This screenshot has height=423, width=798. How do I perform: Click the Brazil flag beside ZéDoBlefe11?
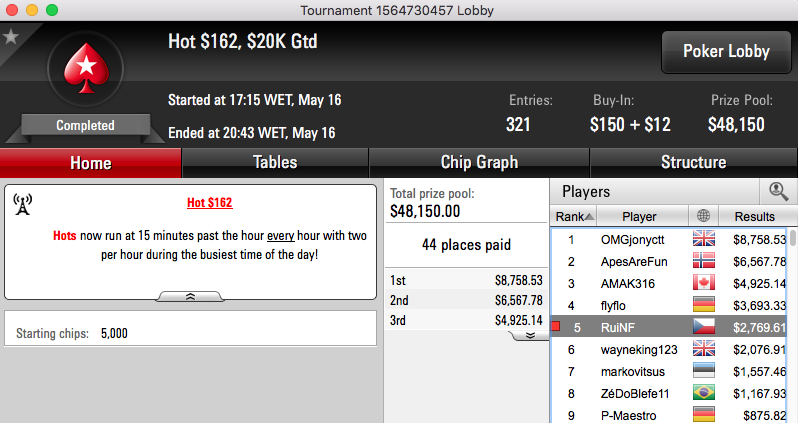pos(703,393)
